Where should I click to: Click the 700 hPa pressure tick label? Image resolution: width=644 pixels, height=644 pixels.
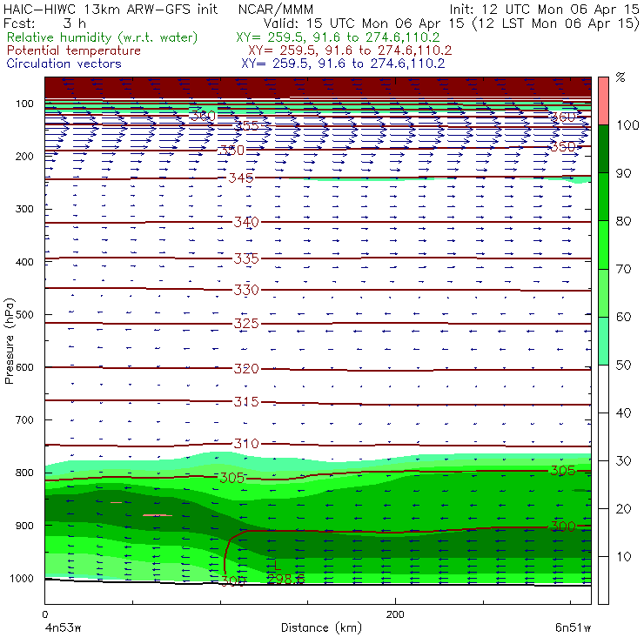[x=24, y=419]
